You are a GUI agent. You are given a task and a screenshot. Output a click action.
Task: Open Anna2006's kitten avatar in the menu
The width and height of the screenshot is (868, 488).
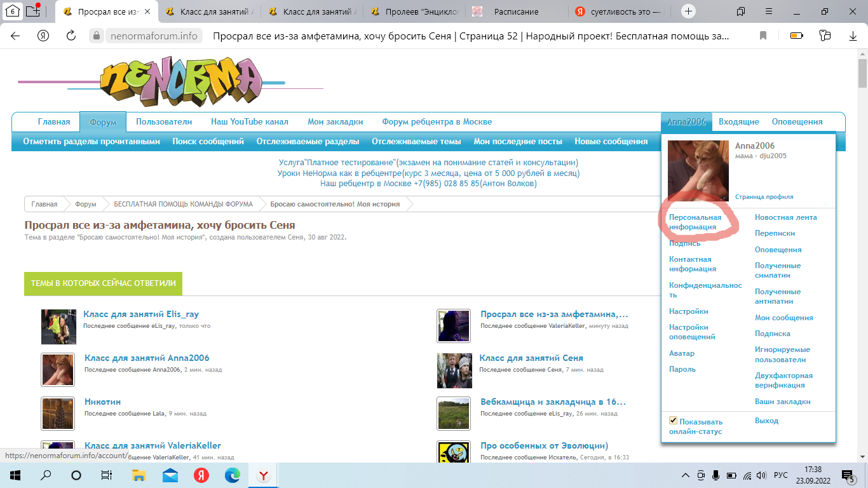click(x=698, y=171)
